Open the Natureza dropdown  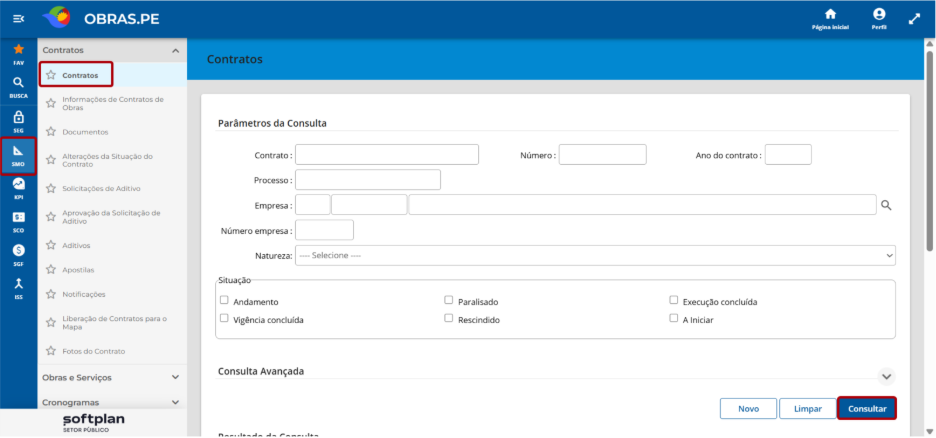(595, 255)
